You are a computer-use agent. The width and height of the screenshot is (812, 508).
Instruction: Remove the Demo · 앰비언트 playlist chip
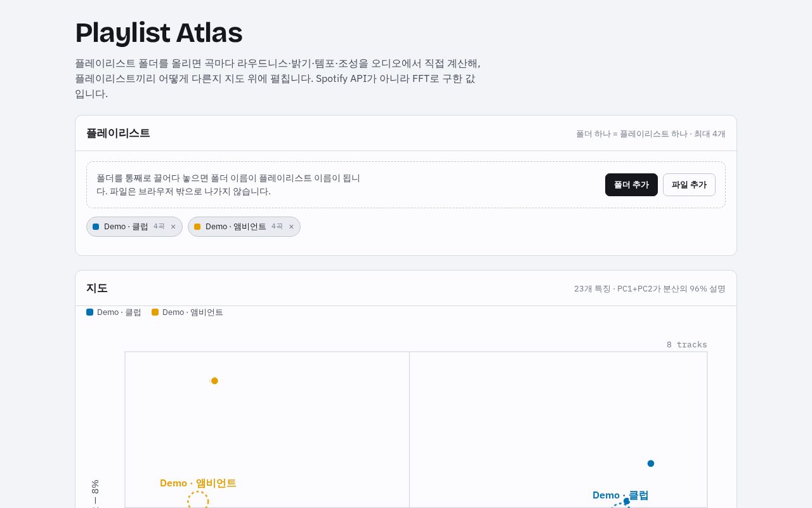click(291, 227)
